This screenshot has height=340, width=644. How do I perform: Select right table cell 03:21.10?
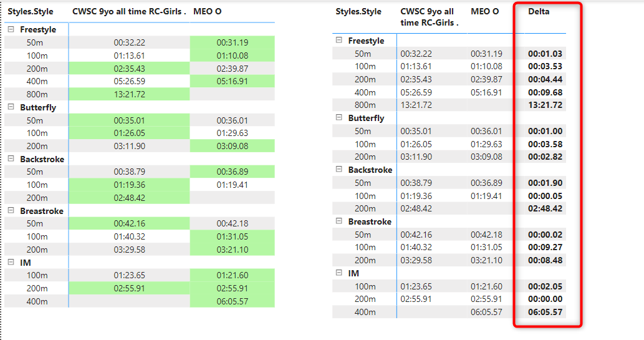pyautogui.click(x=486, y=260)
